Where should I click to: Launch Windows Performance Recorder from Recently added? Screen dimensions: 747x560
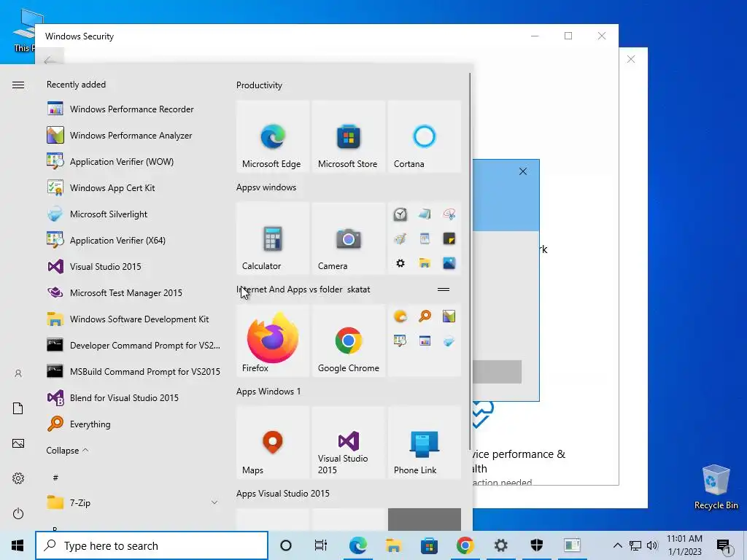point(133,109)
